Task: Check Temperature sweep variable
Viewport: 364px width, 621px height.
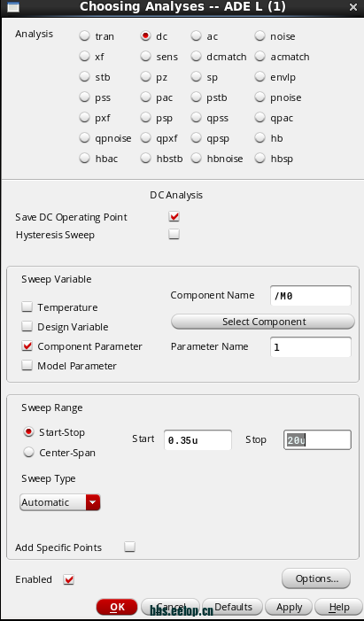Action: pyautogui.click(x=27, y=307)
